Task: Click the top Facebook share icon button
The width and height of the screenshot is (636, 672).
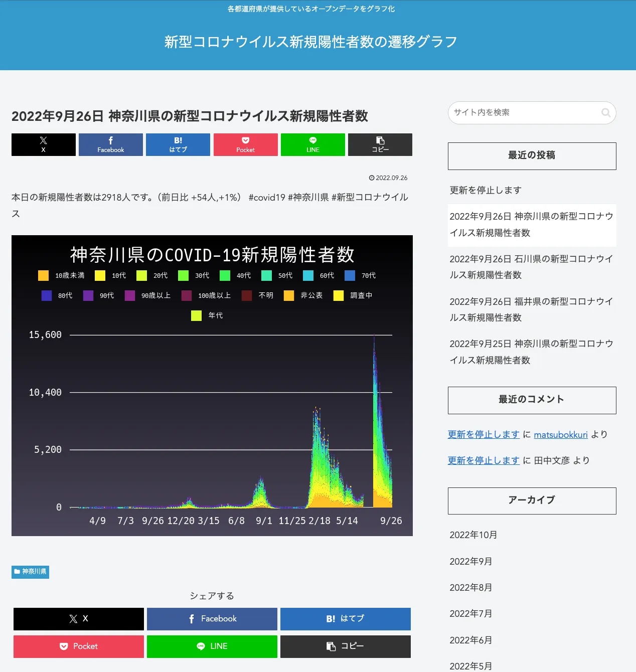Action: point(110,144)
